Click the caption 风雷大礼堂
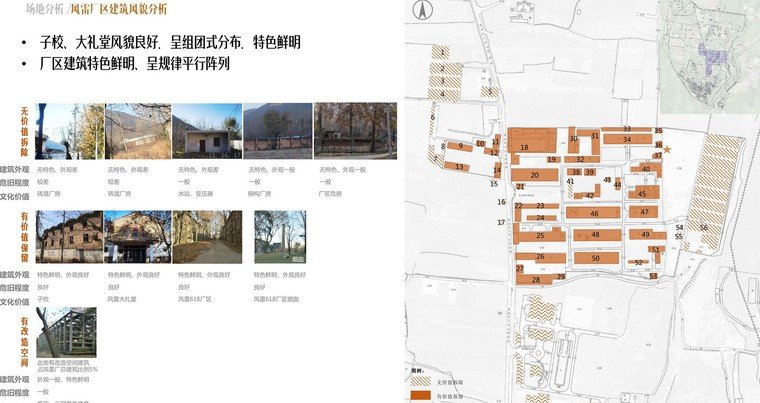 122,299
